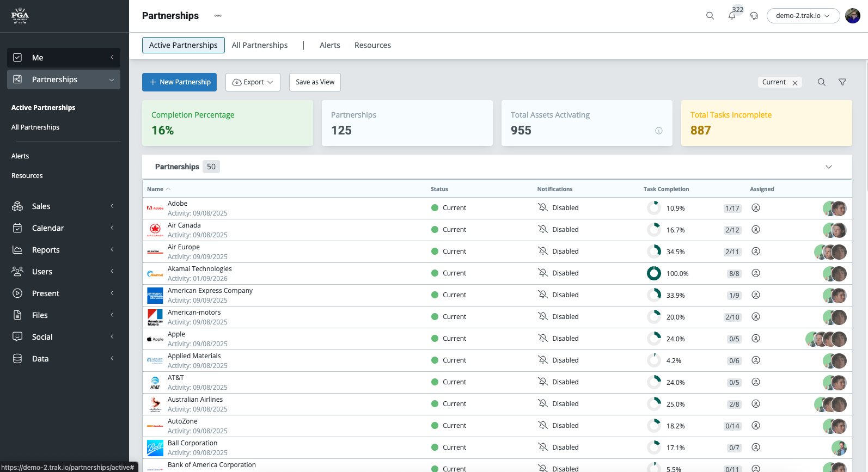The height and width of the screenshot is (472, 868).
Task: Switch to the Resources tab
Action: 372,45
